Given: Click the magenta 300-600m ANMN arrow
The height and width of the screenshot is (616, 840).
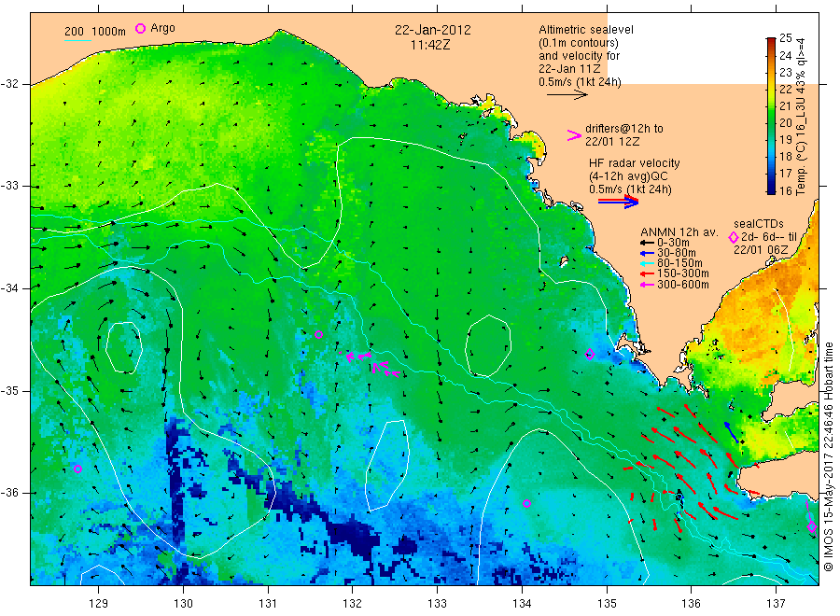Looking at the screenshot, I should point(647,285).
